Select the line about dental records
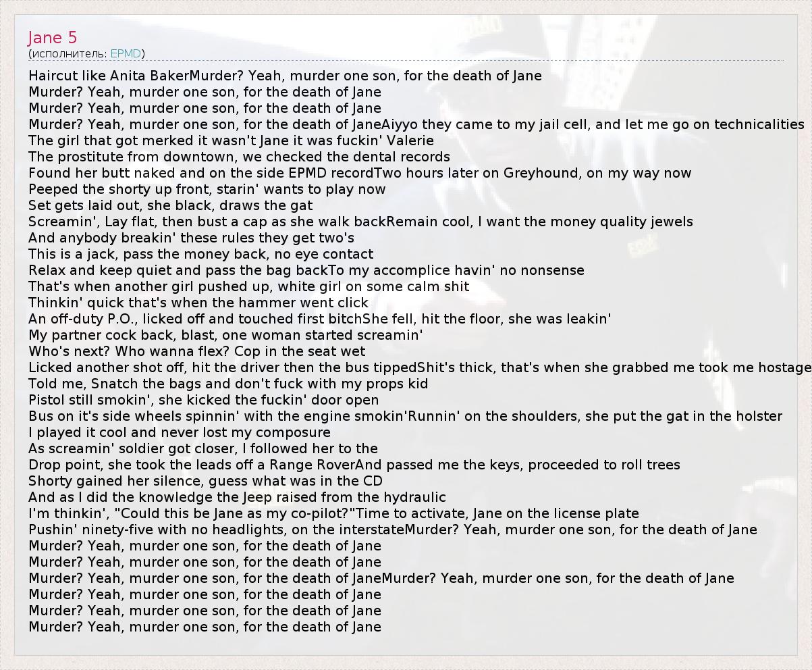This screenshot has height=670, width=812. [x=239, y=157]
